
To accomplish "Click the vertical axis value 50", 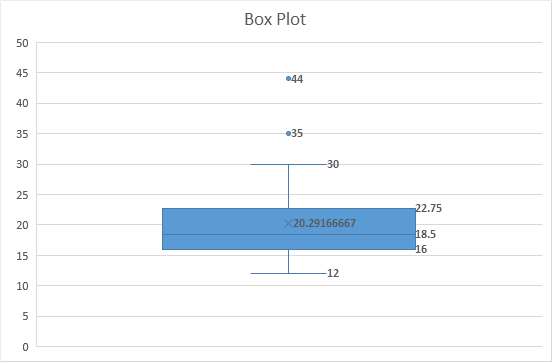I will point(22,43).
